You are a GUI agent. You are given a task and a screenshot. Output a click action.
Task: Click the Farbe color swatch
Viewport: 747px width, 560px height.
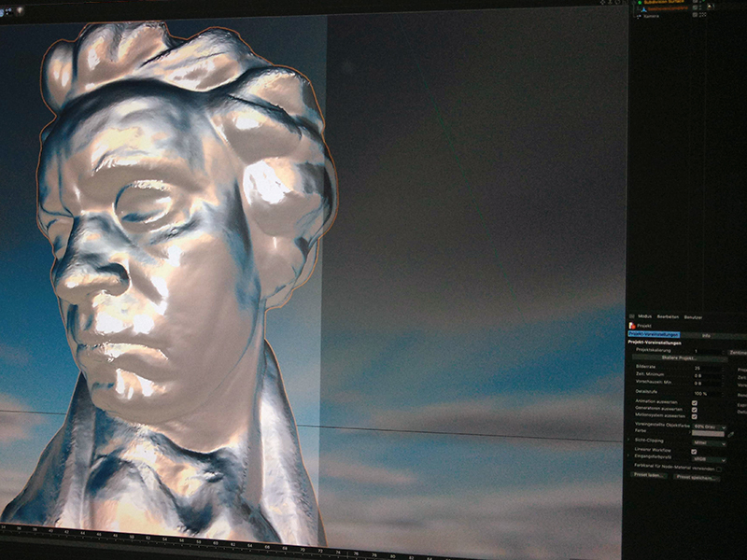(x=707, y=434)
